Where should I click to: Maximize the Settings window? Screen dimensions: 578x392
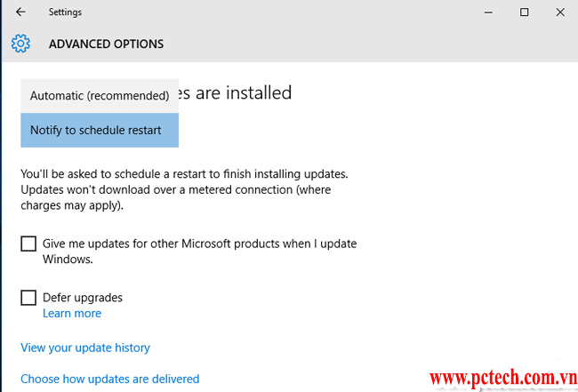[525, 12]
